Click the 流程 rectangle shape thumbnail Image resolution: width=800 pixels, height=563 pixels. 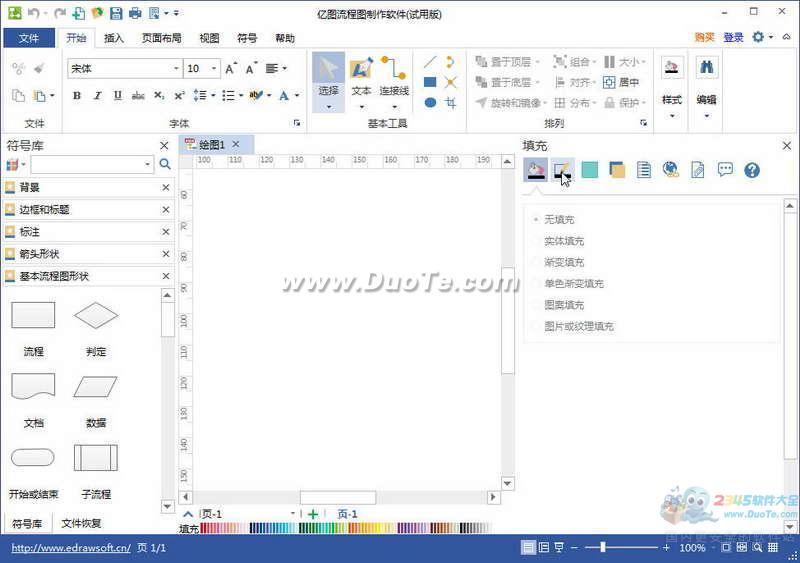(33, 315)
